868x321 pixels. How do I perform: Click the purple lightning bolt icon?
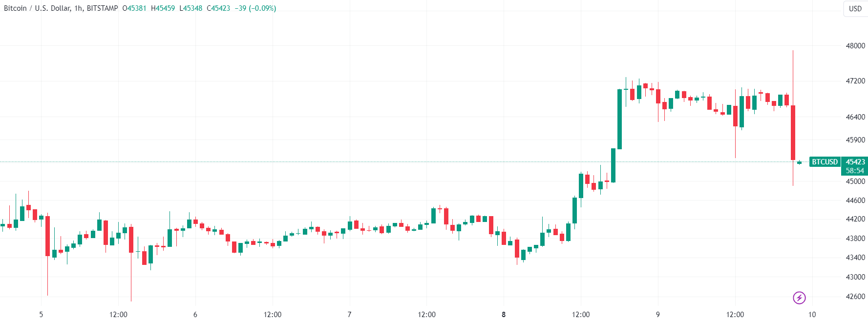[799, 298]
